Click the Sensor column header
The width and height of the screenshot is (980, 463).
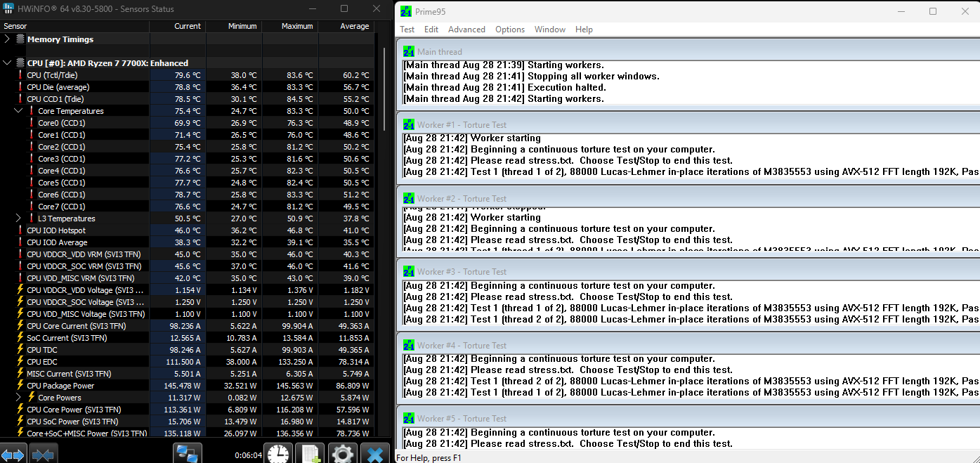tap(74, 26)
